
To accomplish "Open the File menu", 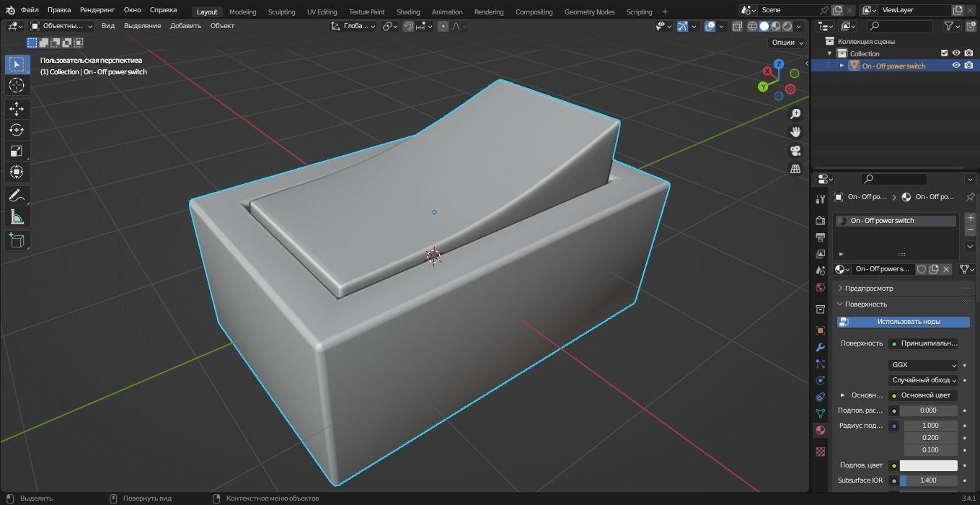I will pos(30,10).
